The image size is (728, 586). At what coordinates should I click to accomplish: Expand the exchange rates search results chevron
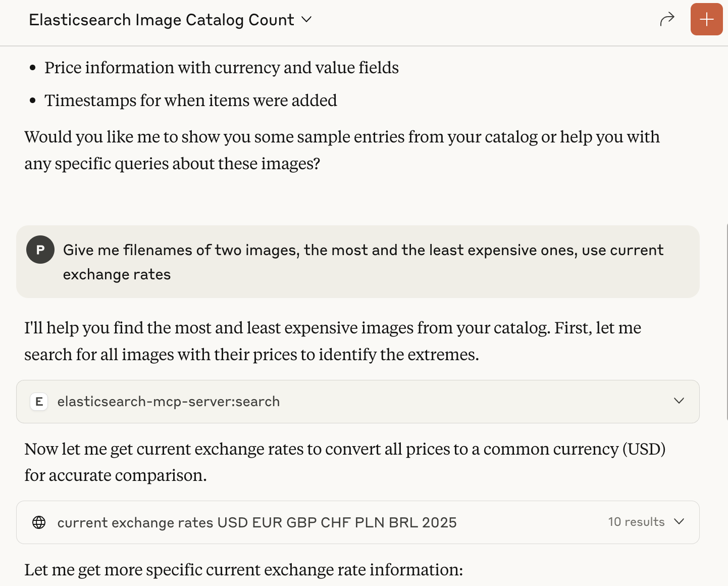click(679, 522)
